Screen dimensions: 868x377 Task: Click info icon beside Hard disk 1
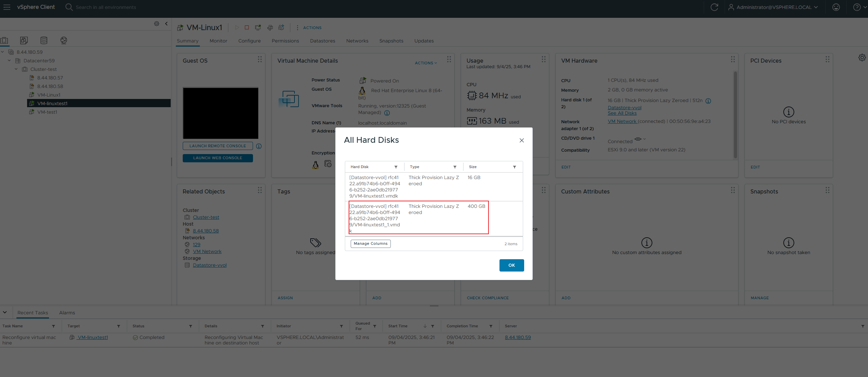[708, 101]
